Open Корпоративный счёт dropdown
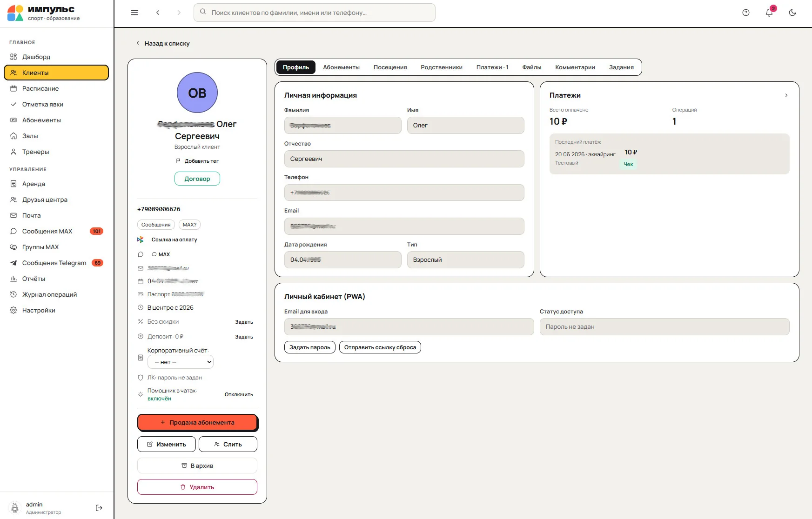Screen dimensions: 812x519 point(181,362)
